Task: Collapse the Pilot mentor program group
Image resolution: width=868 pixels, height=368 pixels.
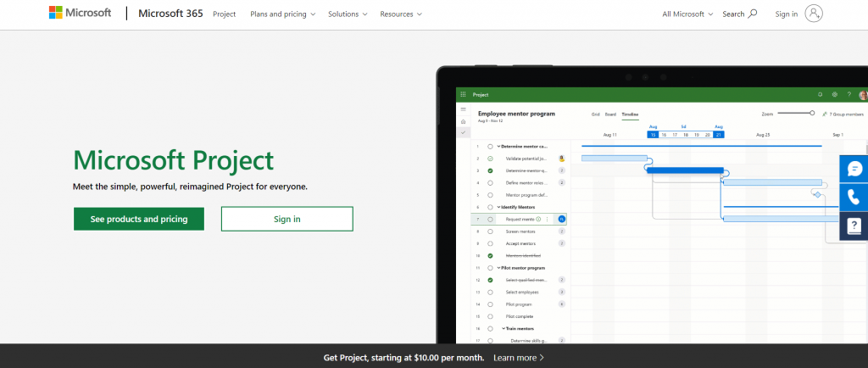Action: [498, 268]
